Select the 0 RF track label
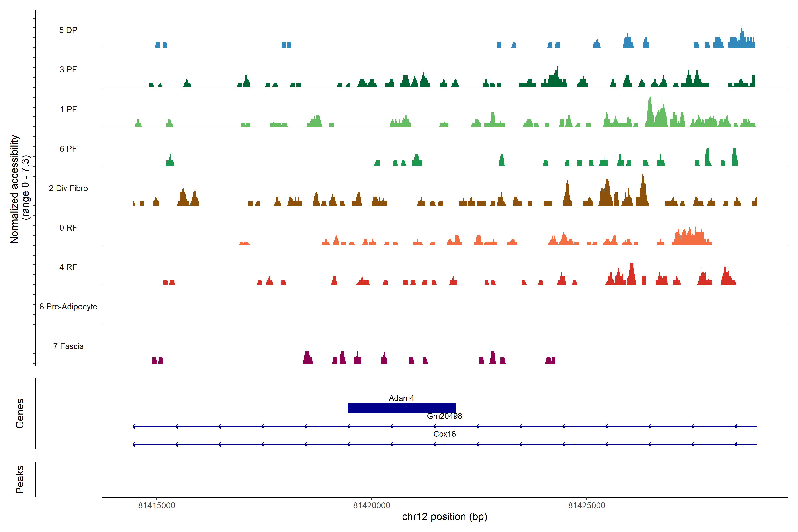 (68, 228)
